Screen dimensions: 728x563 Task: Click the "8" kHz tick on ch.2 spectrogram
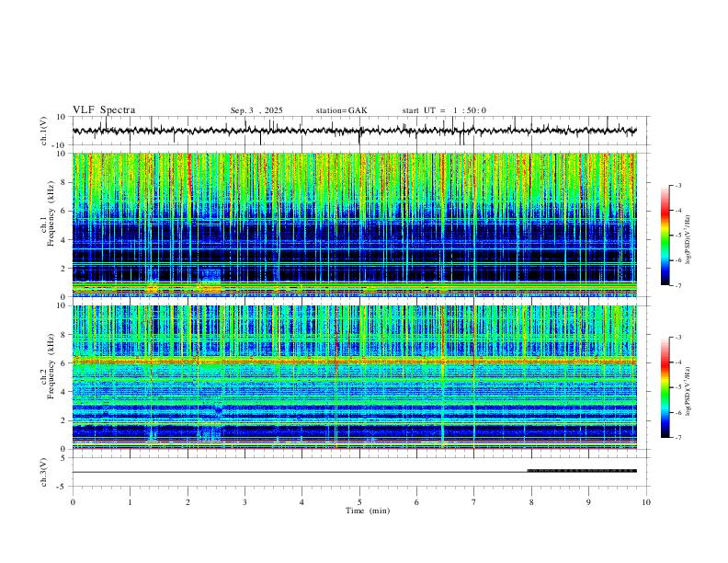coord(64,335)
